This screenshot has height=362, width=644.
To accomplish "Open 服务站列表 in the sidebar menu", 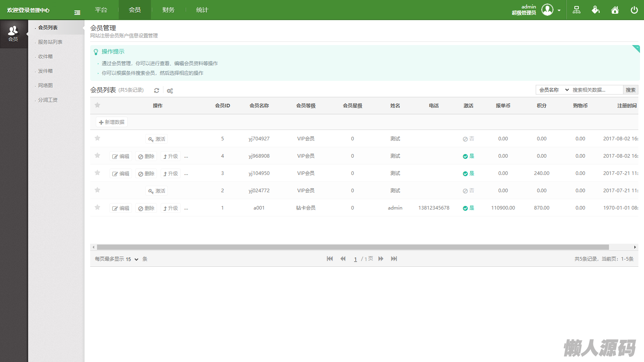I will 50,42.
